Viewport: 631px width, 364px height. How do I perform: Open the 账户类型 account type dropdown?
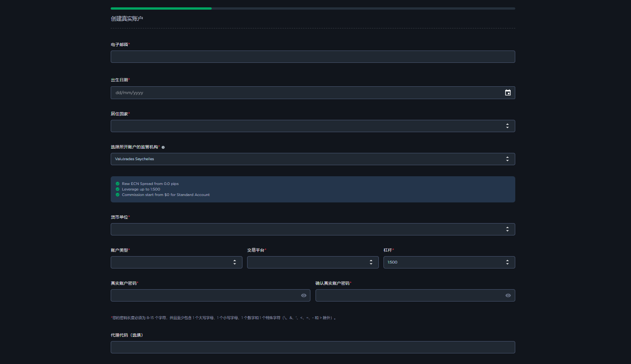point(176,262)
